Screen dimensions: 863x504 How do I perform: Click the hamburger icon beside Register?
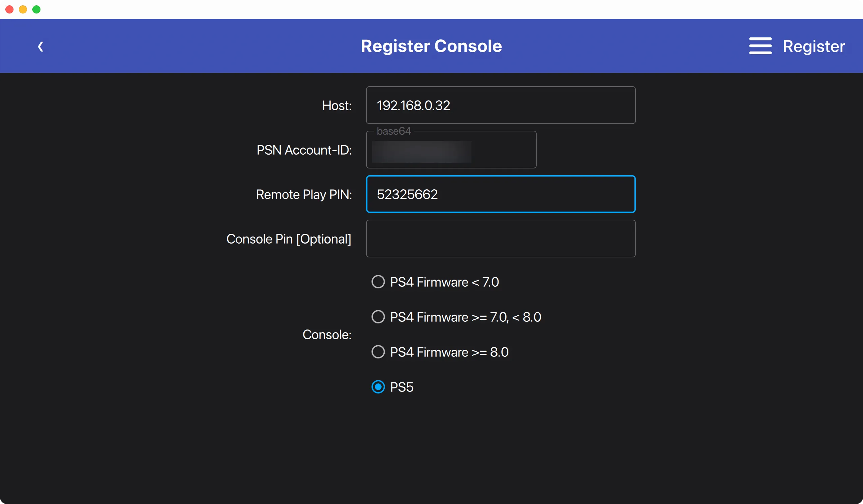(760, 46)
